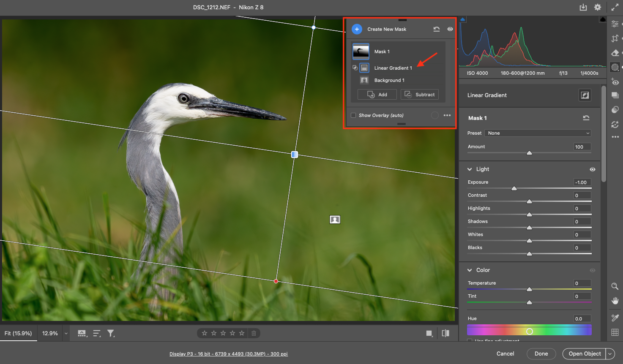This screenshot has width=623, height=364.
Task: Click the save image download icon
Action: click(583, 7)
